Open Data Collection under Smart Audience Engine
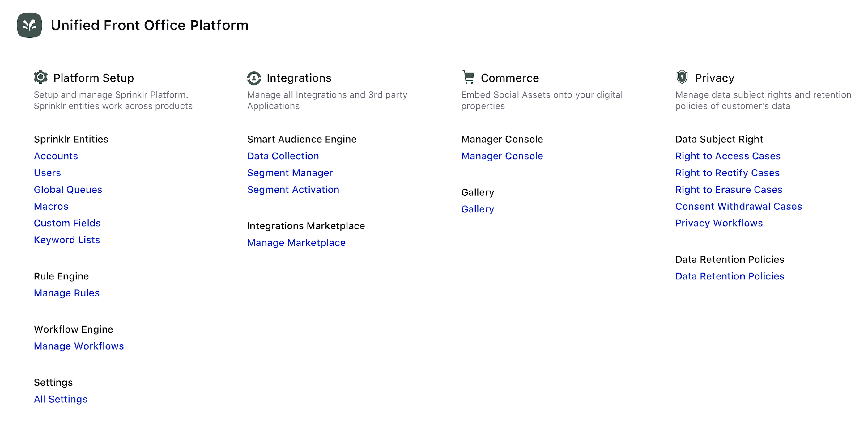 [283, 156]
